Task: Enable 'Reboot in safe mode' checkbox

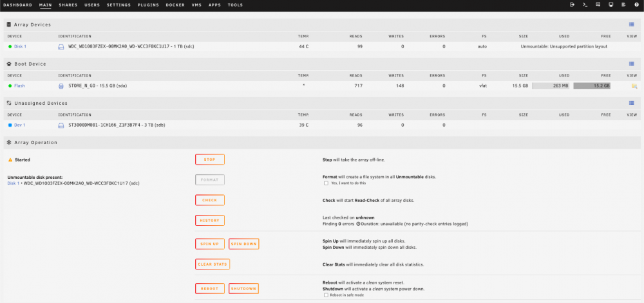Action: point(326,295)
